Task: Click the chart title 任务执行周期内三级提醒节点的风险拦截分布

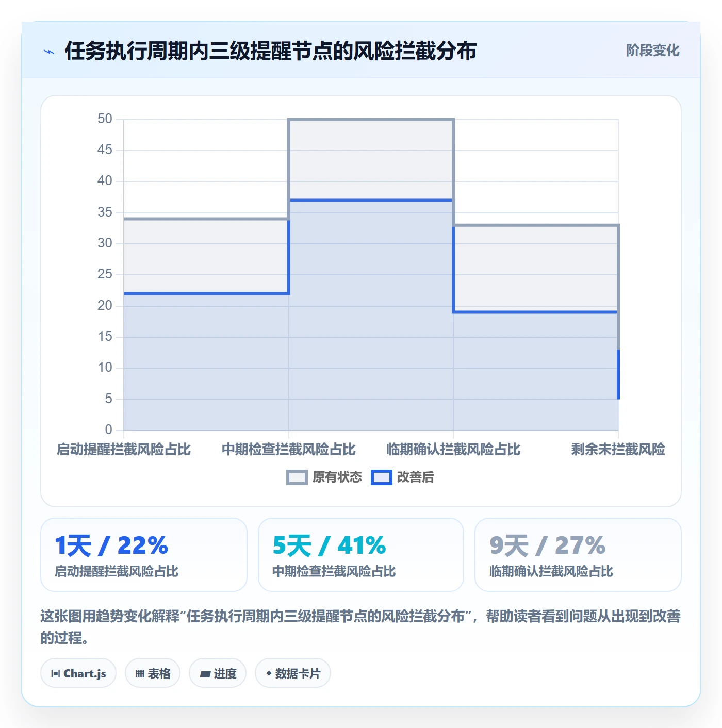Action: [271, 51]
